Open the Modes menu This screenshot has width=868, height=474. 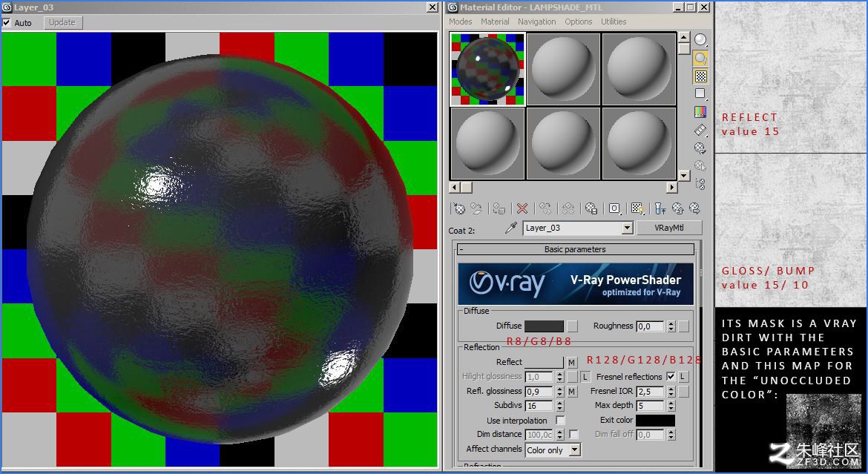[461, 22]
